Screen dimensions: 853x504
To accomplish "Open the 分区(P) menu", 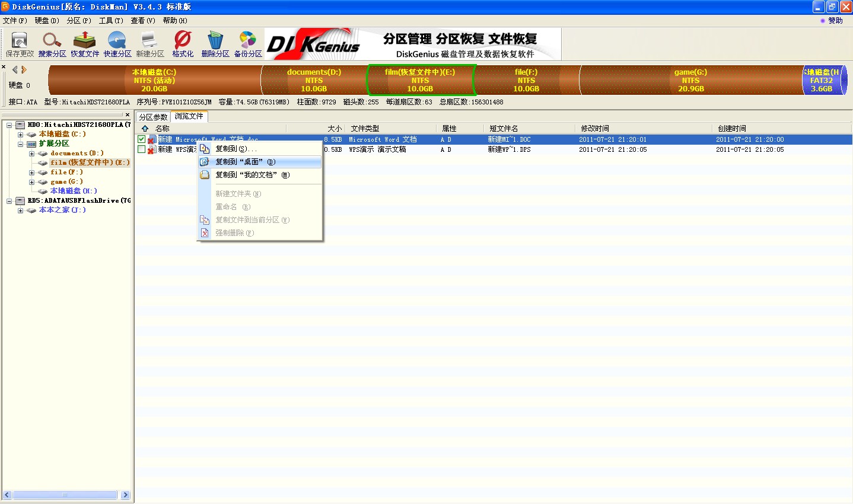I will click(79, 21).
